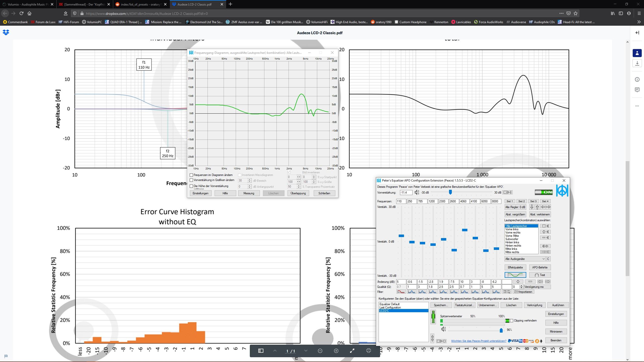Click the Vorverstärkung pre-amp slider handle
Screen dimensions: 644x362
450,192
